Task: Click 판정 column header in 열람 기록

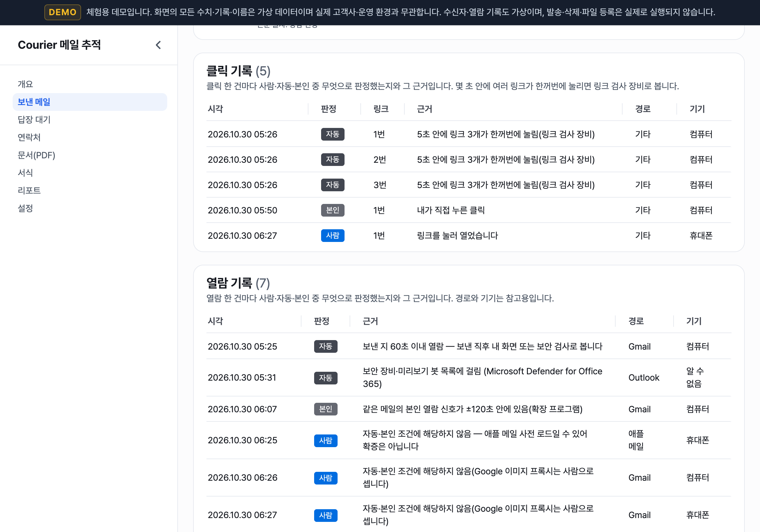Action: click(322, 321)
